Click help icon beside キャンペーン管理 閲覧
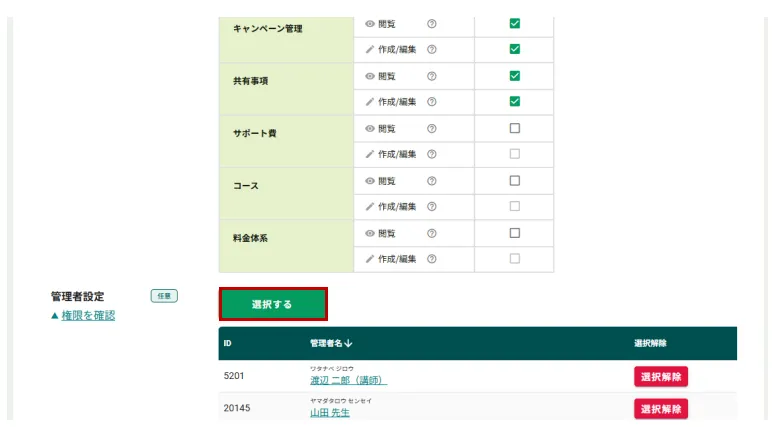Viewport: 774px width, 427px height. pos(432,23)
